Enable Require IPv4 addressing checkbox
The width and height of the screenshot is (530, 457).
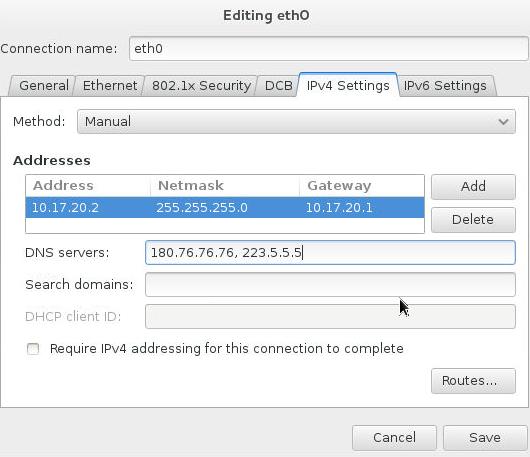pyautogui.click(x=33, y=348)
